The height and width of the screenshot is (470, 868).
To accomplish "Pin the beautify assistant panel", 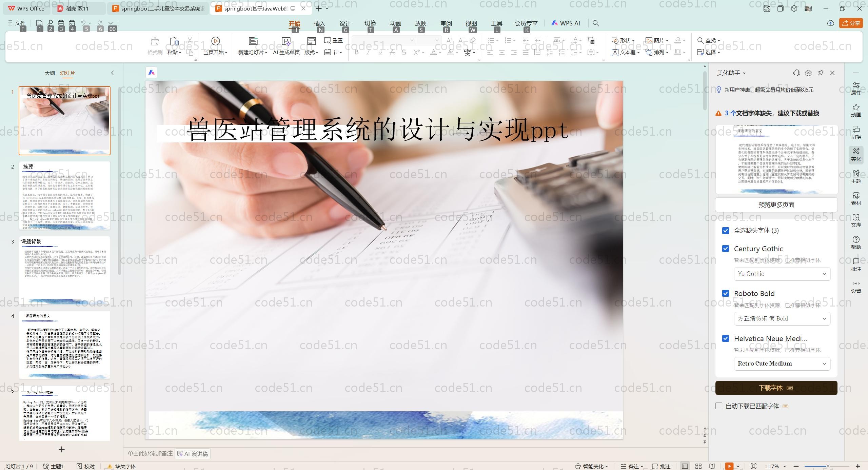I will point(821,73).
